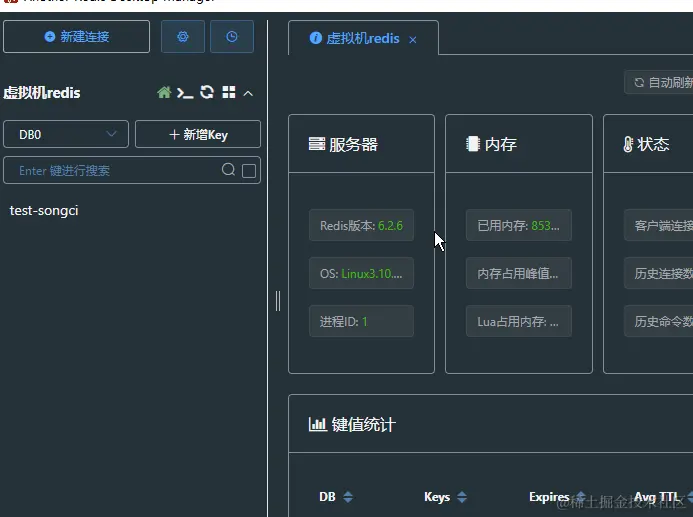
Task: Open the grid menu icon for 虚拟机redis
Action: [x=228, y=92]
